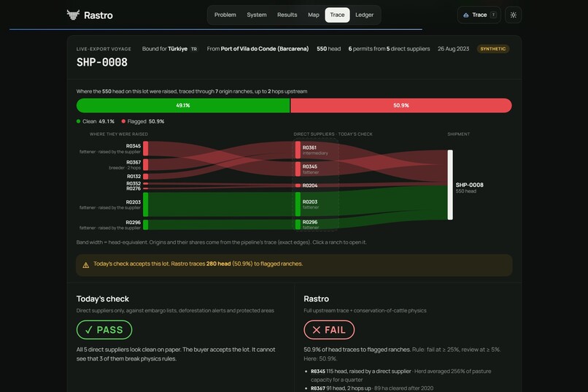Select the Trace tab in navigation

pyautogui.click(x=337, y=15)
